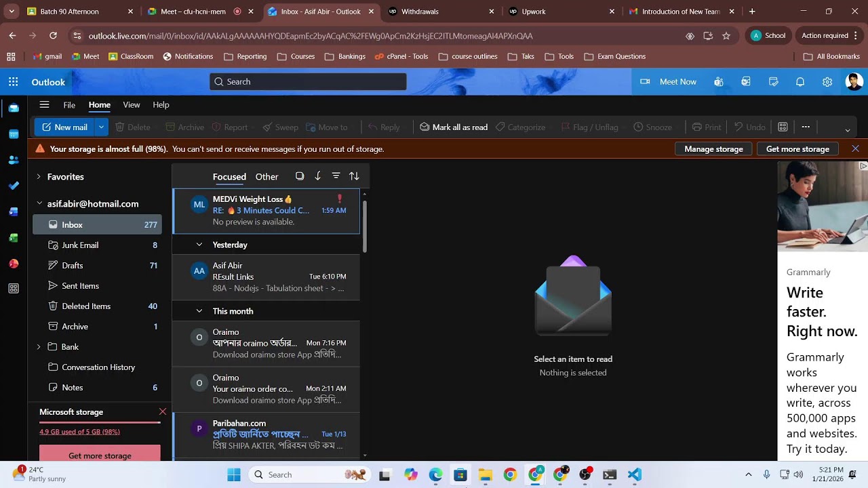Collapse the Yesterday message group
This screenshot has width=868, height=488.
point(199,245)
